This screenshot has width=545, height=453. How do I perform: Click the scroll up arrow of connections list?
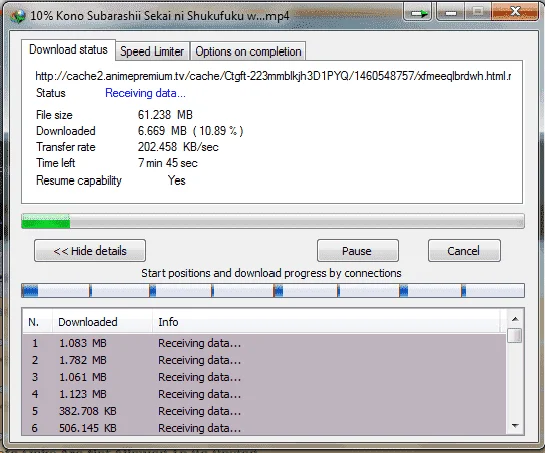[515, 319]
